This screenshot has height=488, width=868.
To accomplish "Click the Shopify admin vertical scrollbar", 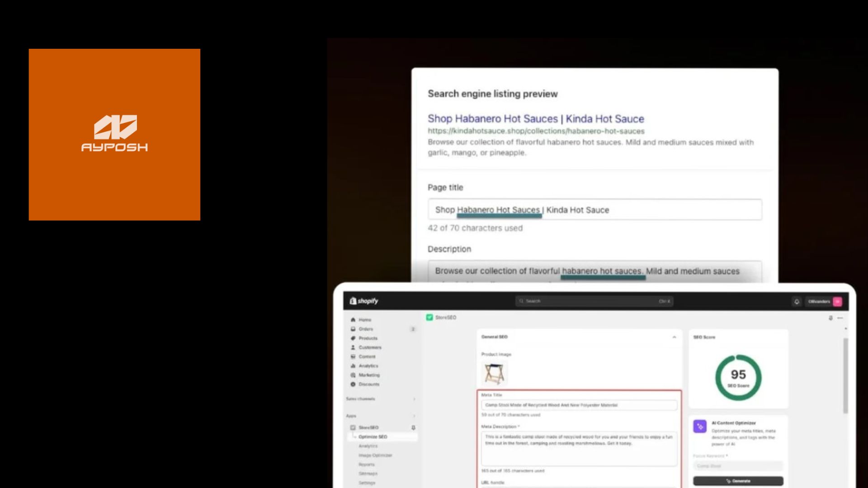I will (x=845, y=375).
